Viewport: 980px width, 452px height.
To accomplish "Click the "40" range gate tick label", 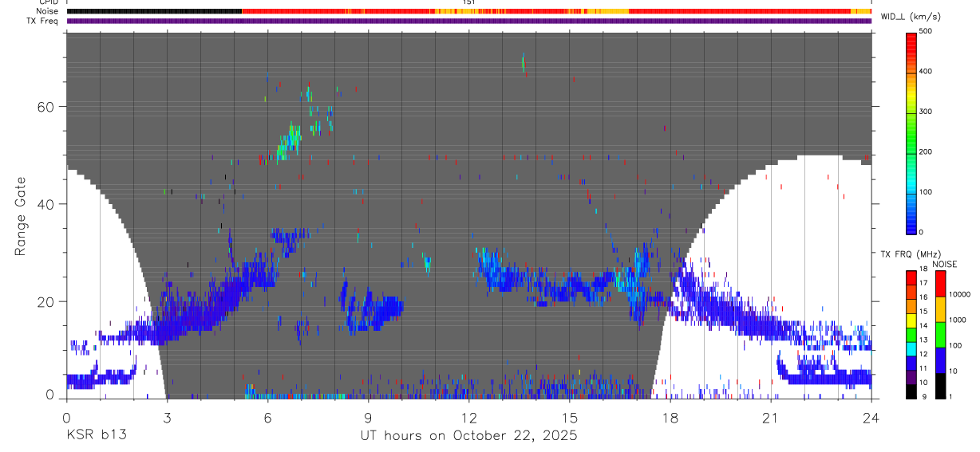I will point(47,204).
